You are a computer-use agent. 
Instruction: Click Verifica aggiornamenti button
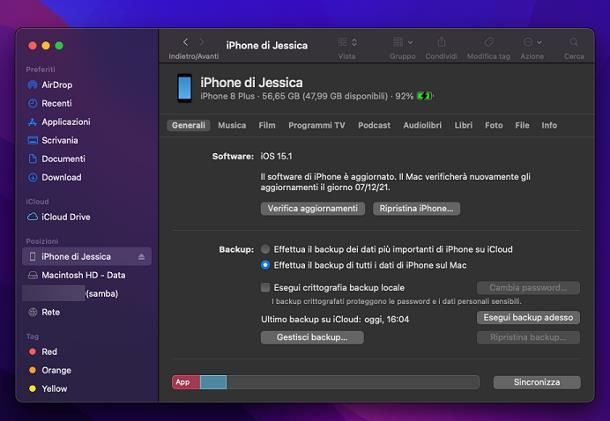(313, 209)
